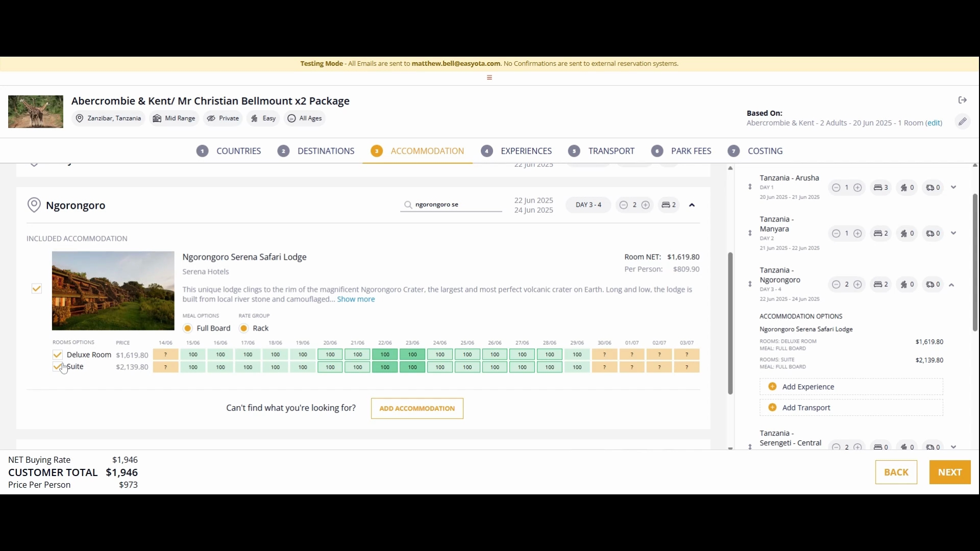Click the Deluxe Room 22/06 availability cell

(x=385, y=355)
